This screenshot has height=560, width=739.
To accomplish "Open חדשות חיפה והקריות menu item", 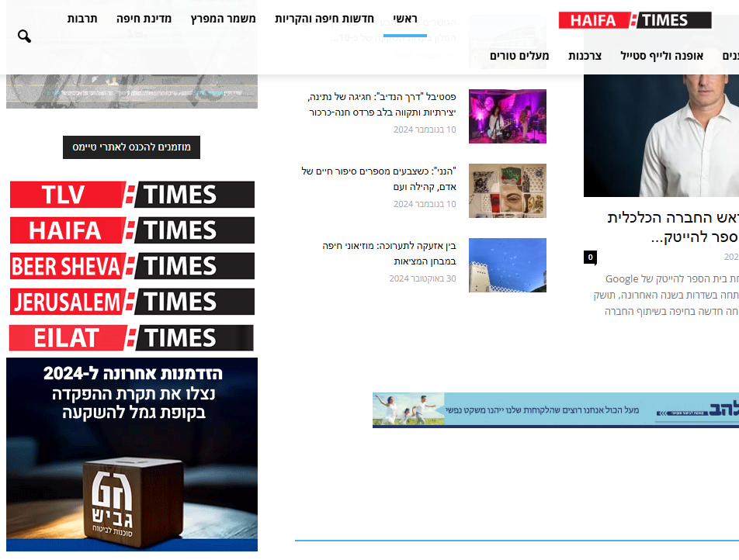I will click(324, 19).
